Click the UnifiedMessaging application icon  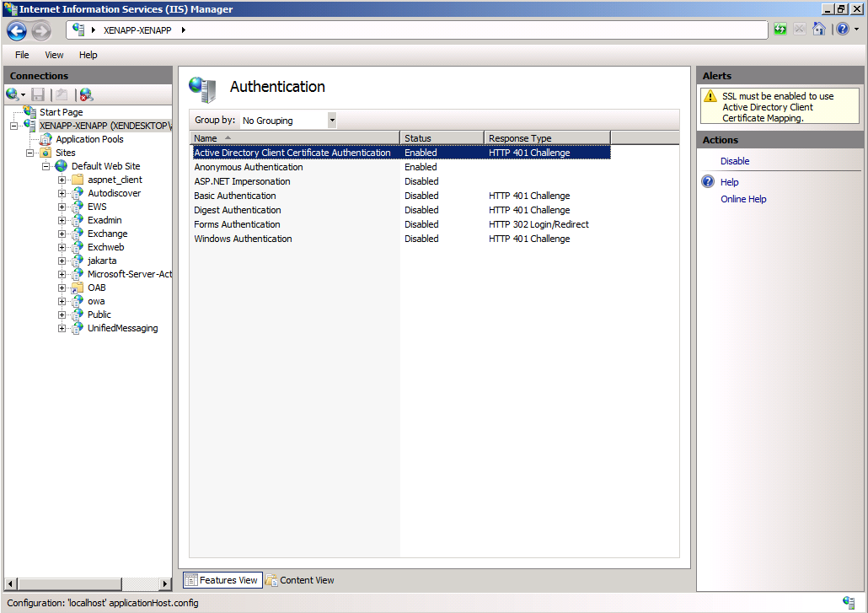(x=78, y=328)
